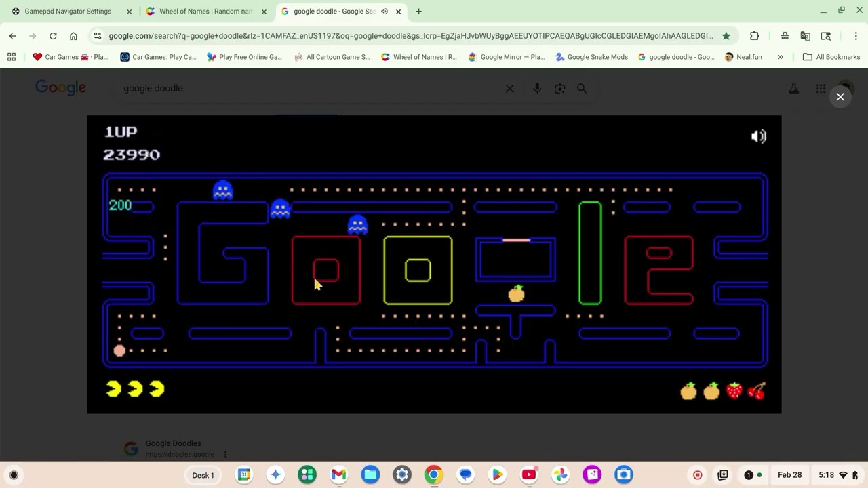Open Neal.fun bookmark
868x488 pixels.
(743, 57)
